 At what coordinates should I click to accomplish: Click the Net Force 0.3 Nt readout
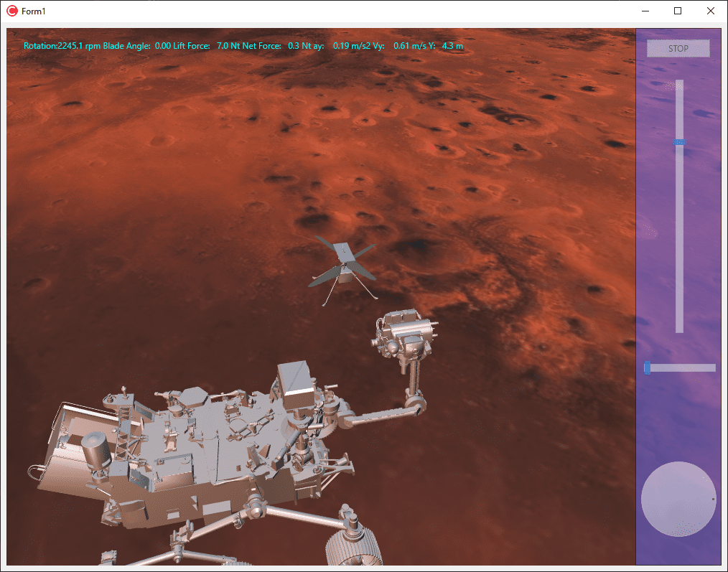tap(276, 46)
